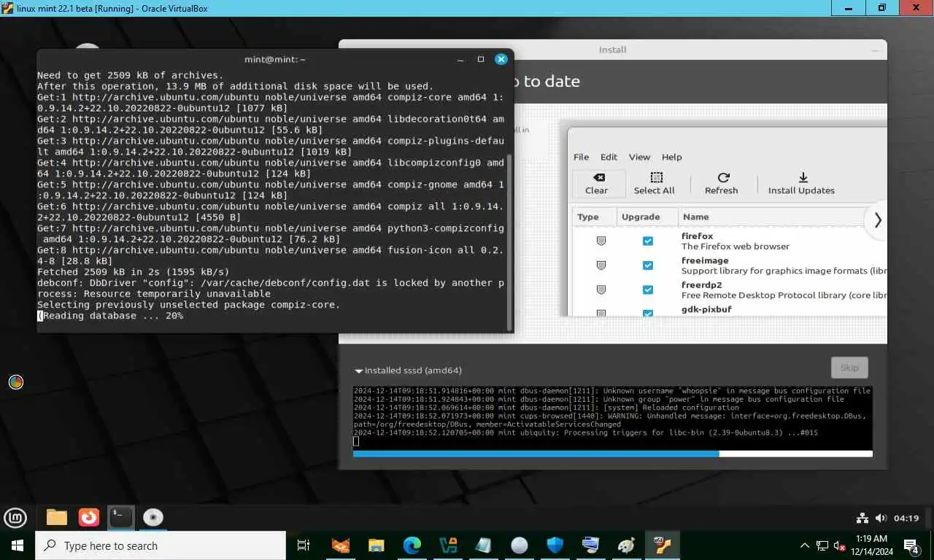This screenshot has height=560, width=934.
Task: Open the Edit menu in Update Manager
Action: click(609, 157)
